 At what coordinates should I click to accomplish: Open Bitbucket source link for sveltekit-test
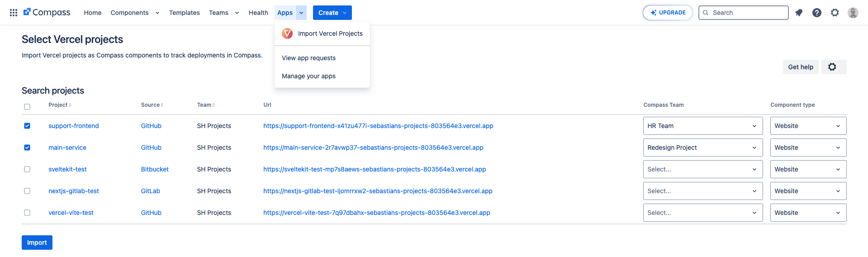(x=155, y=169)
